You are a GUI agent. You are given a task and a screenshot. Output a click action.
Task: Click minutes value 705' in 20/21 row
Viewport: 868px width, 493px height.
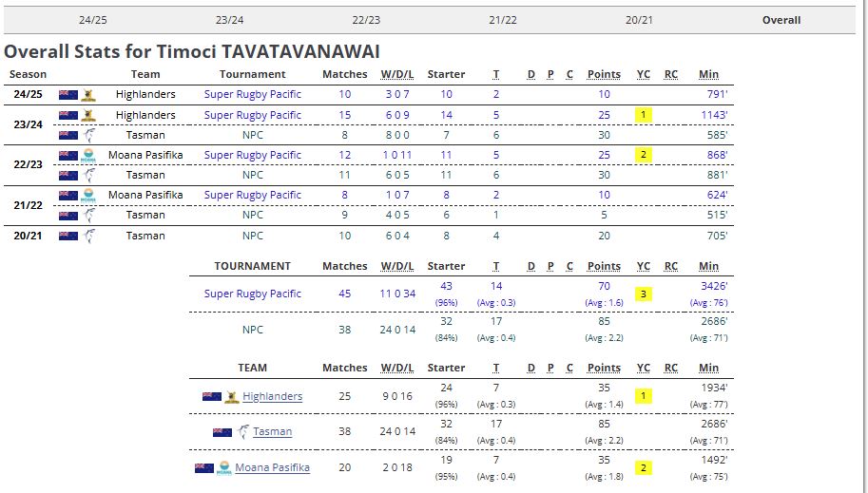[718, 236]
